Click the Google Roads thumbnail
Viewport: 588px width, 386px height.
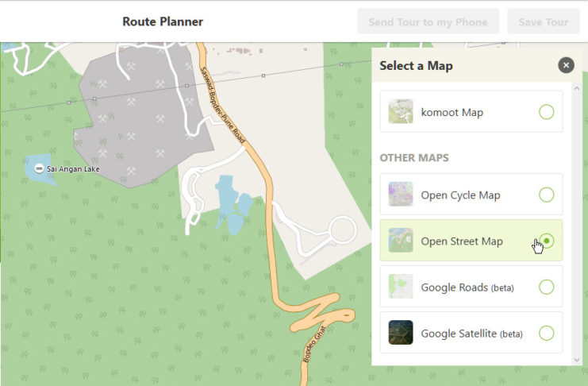tap(401, 287)
